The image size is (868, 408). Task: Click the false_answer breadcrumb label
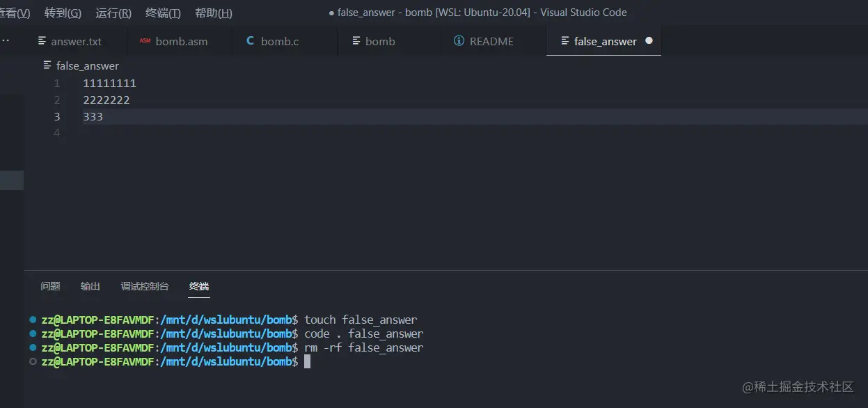tap(88, 65)
